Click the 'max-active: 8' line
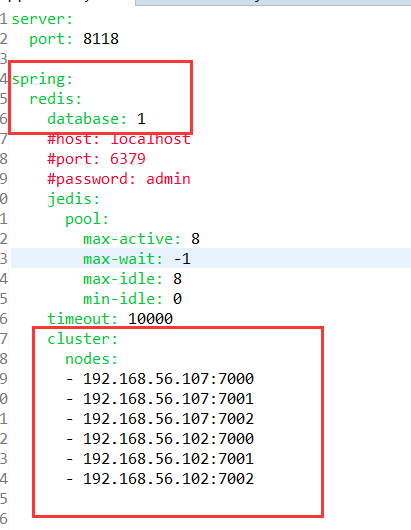411x530 pixels. (x=141, y=239)
